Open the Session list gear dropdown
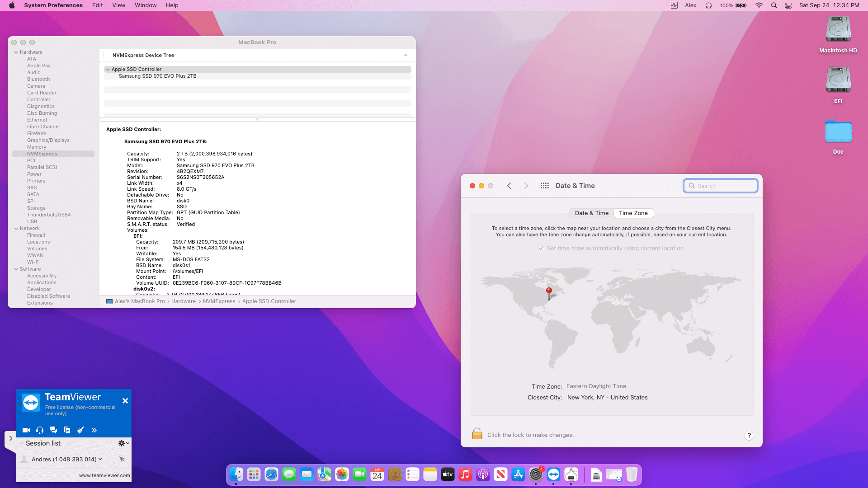 tap(123, 443)
